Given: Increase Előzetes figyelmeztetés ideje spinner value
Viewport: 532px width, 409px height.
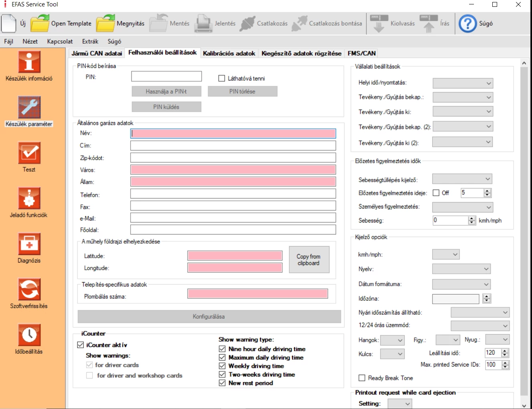Looking at the screenshot, I should point(487,191).
